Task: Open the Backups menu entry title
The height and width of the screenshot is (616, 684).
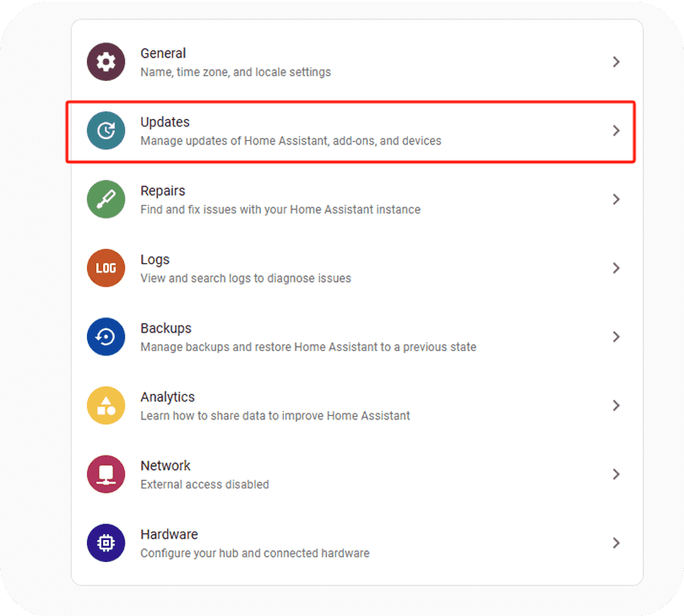Action: pos(166,328)
